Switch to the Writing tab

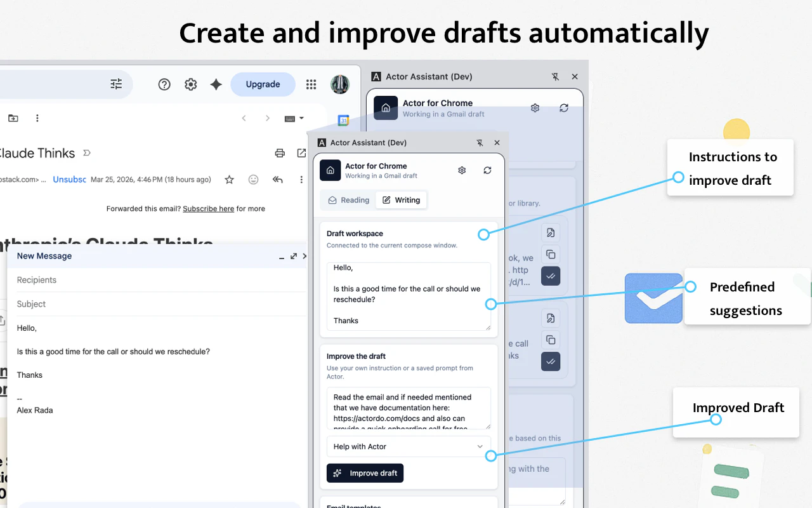coord(401,199)
